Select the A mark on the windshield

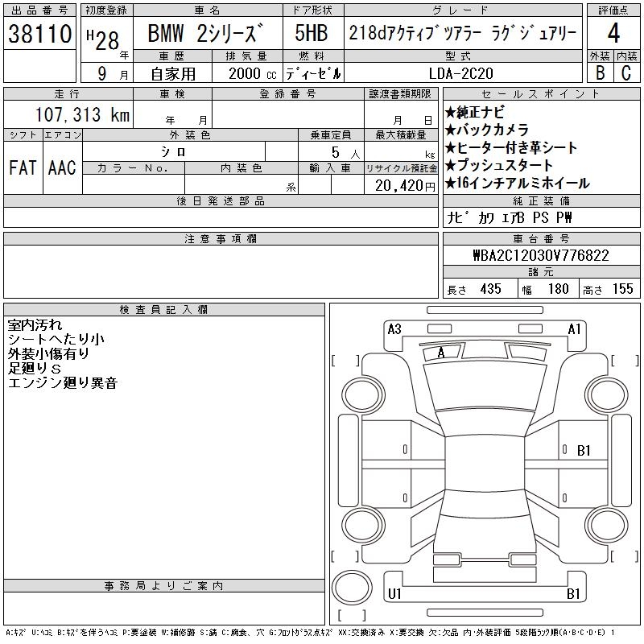point(441,352)
